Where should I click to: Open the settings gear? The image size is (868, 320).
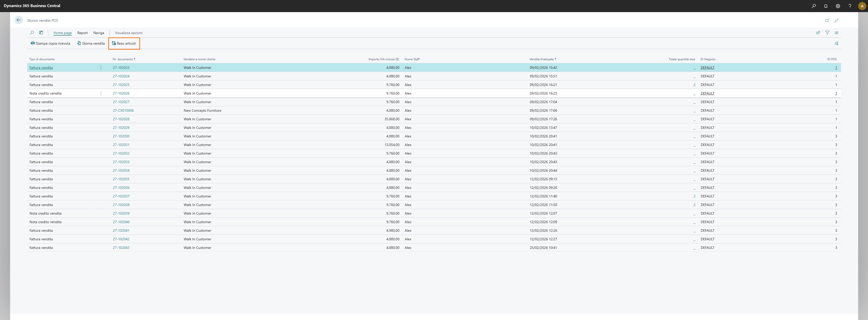click(838, 6)
